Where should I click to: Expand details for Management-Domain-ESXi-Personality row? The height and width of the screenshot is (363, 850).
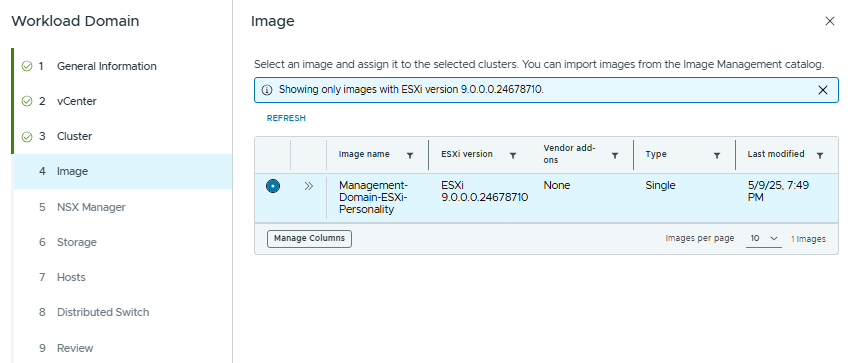click(x=309, y=186)
